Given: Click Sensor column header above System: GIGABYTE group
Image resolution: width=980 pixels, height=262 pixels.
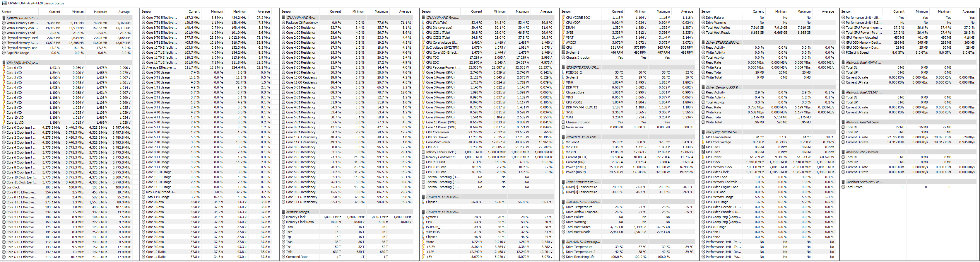Looking at the screenshot, I should tap(19, 12).
